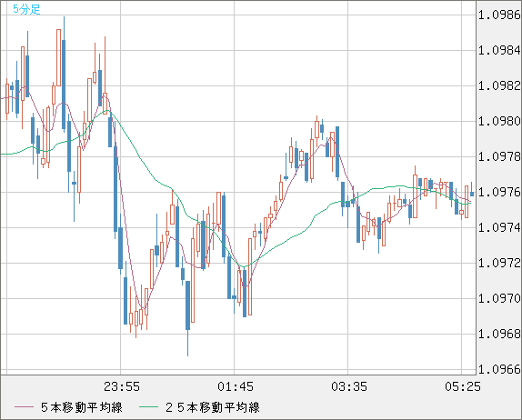Click the last blue candlestick at chart right edge
522x420 pixels.
[x=472, y=194]
